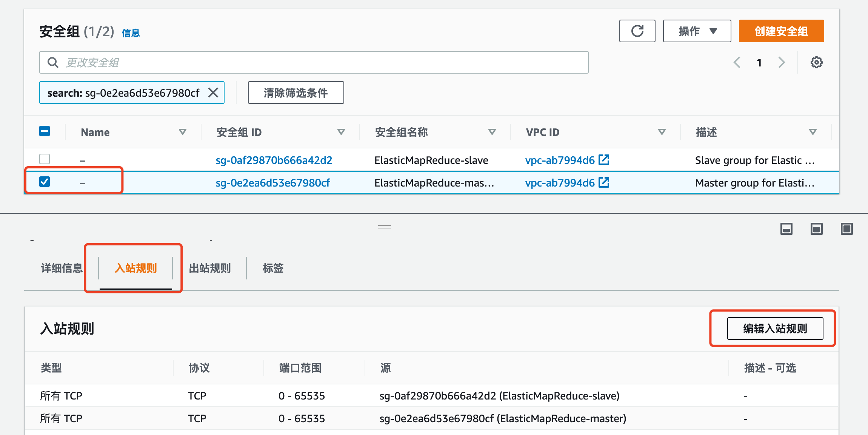Switch to the 标签 tab
The height and width of the screenshot is (435, 868).
click(273, 268)
